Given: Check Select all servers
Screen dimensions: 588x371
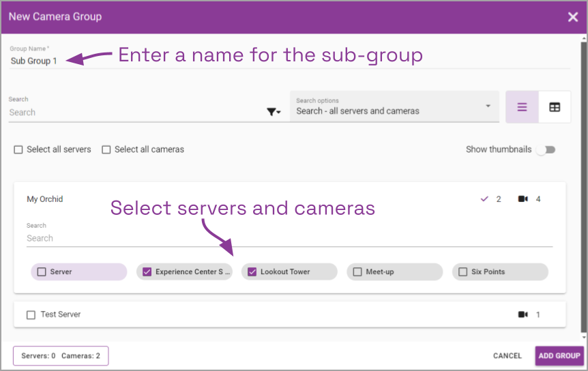Looking at the screenshot, I should click(x=18, y=149).
